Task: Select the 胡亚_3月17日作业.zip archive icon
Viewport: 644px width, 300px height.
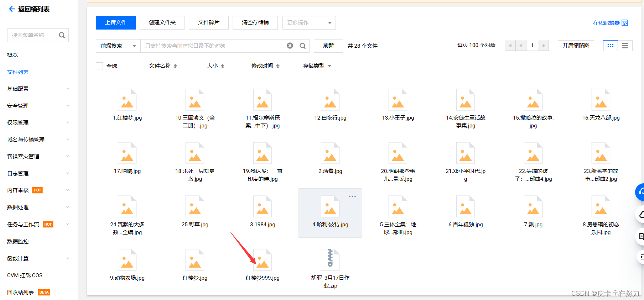Action: coord(330,260)
